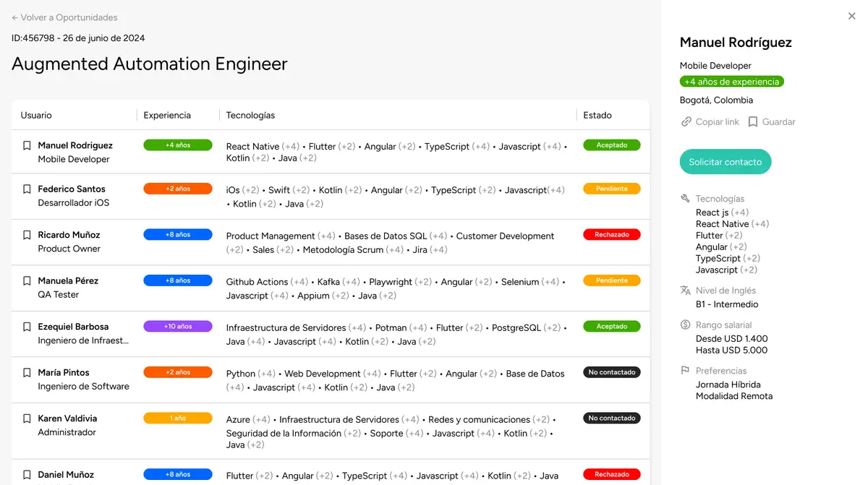Click the copy link chain icon

click(x=686, y=122)
